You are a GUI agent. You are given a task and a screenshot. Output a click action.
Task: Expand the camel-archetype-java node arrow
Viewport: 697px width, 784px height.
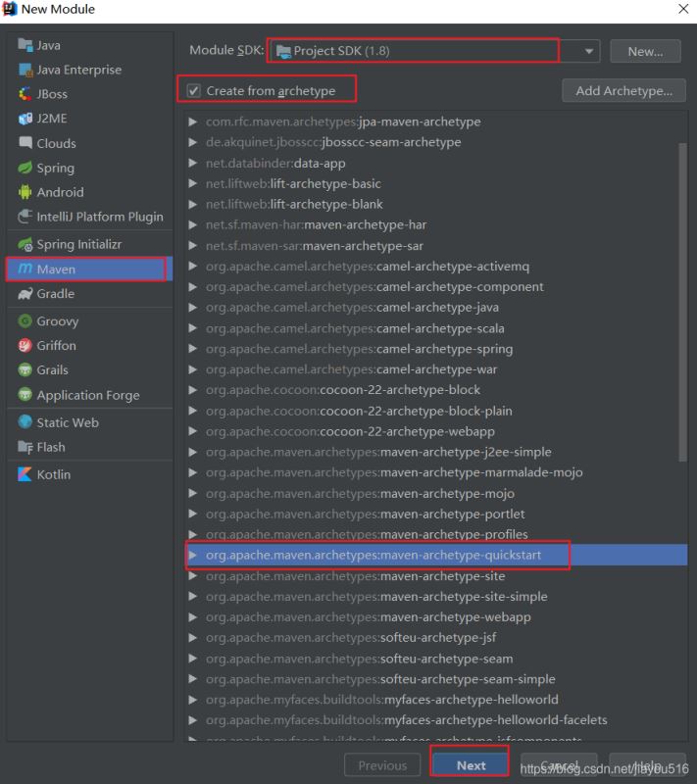[x=193, y=308]
